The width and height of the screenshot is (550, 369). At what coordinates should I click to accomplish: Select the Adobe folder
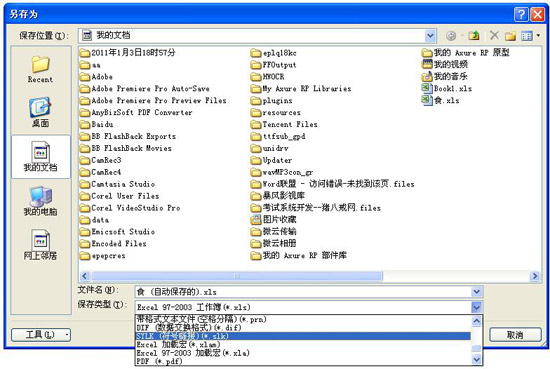click(96, 77)
